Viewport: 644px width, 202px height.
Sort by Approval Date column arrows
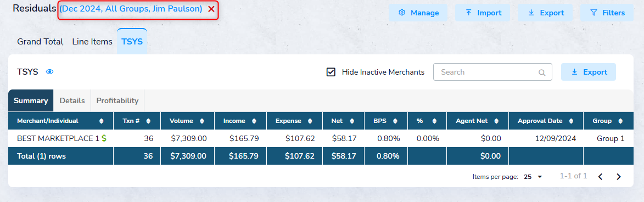tap(571, 121)
